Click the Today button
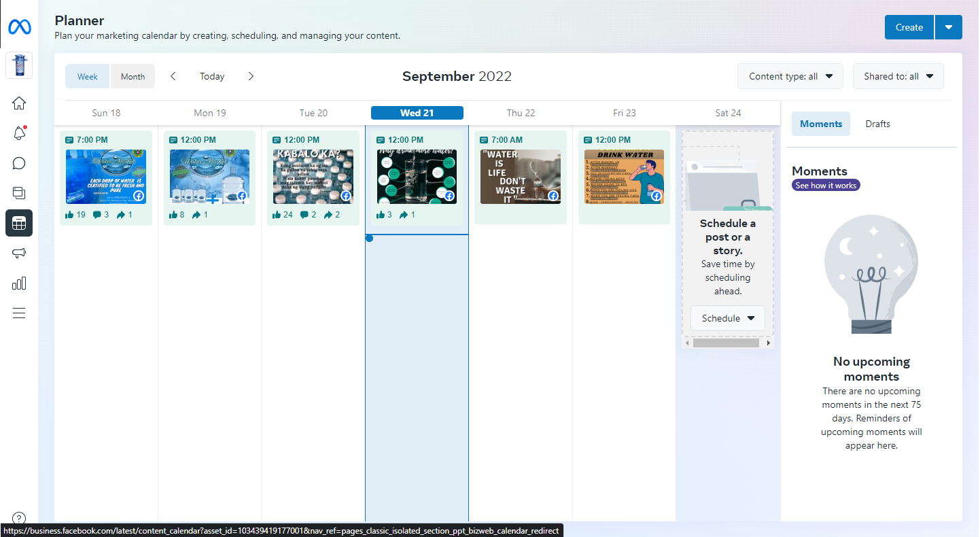The image size is (980, 537). point(212,76)
